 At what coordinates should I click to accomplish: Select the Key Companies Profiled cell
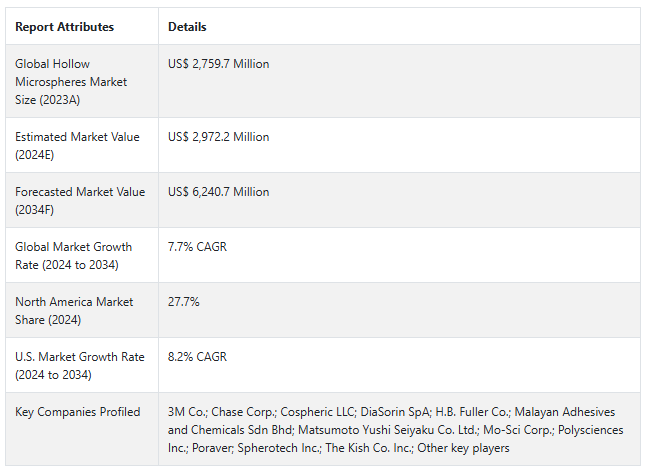(x=77, y=412)
